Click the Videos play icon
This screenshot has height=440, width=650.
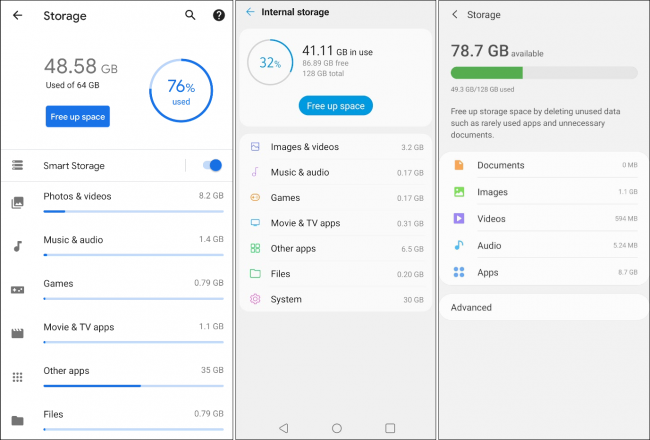coord(459,218)
